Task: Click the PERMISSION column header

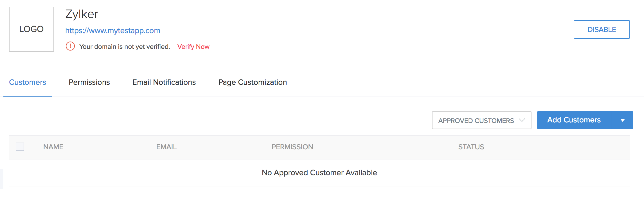Action: (x=292, y=147)
